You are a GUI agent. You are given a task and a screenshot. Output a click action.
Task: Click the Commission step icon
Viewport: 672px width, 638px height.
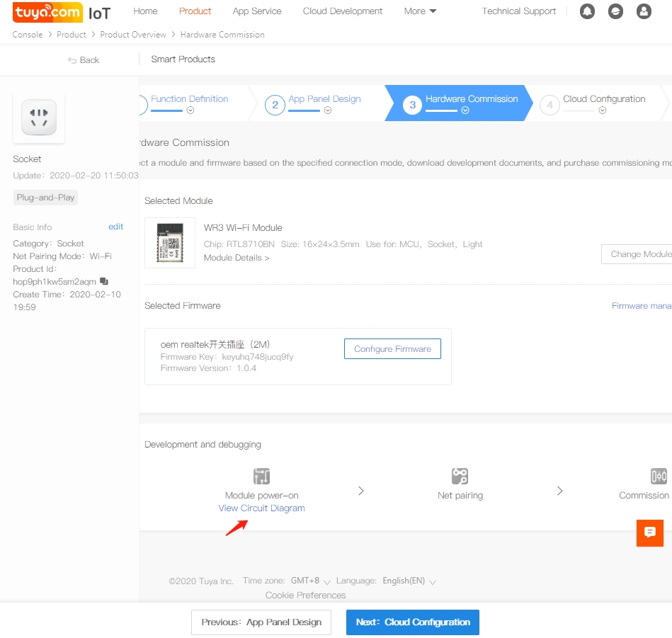[x=659, y=476]
